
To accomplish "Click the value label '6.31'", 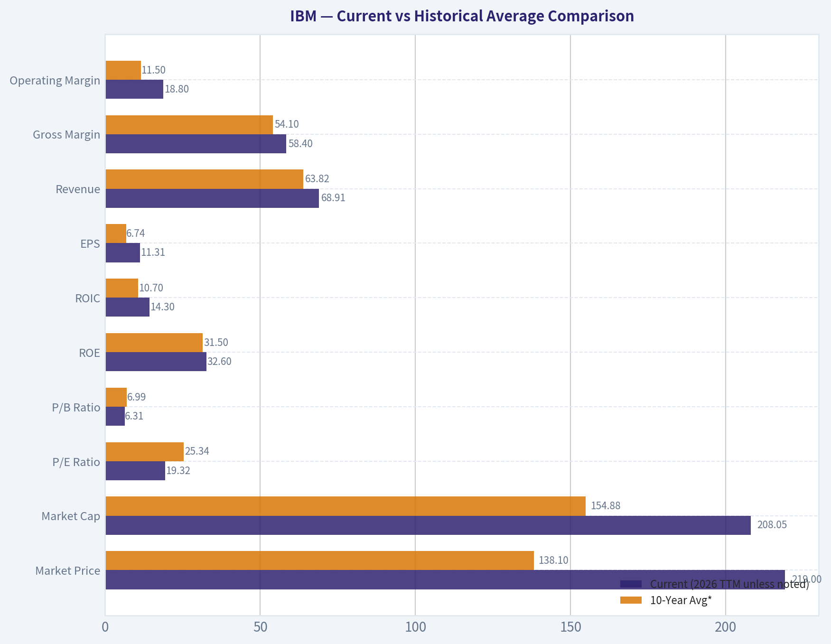I will (x=134, y=416).
